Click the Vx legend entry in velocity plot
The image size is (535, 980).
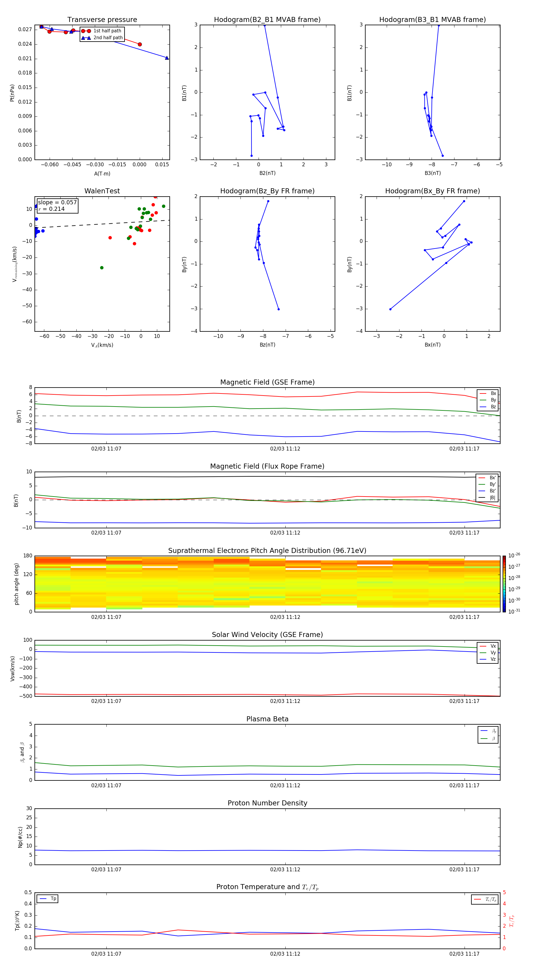click(x=488, y=646)
